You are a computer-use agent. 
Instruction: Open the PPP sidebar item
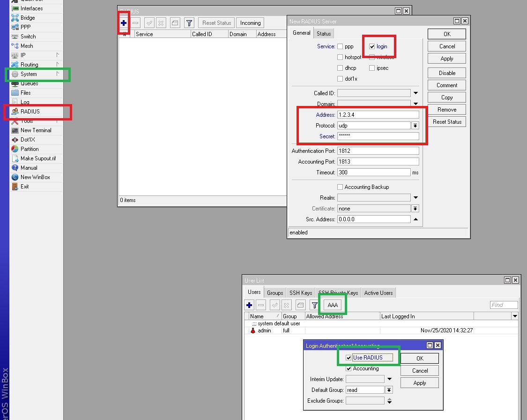pyautogui.click(x=36, y=27)
